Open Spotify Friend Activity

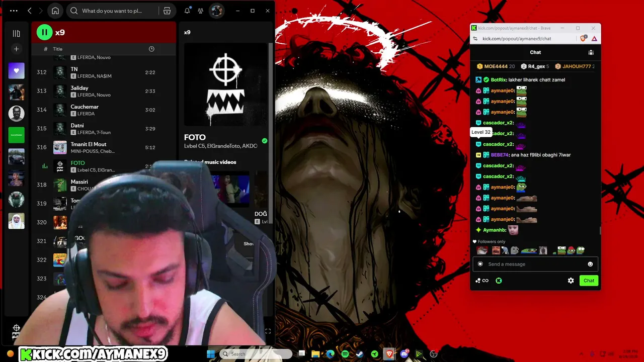[201, 11]
